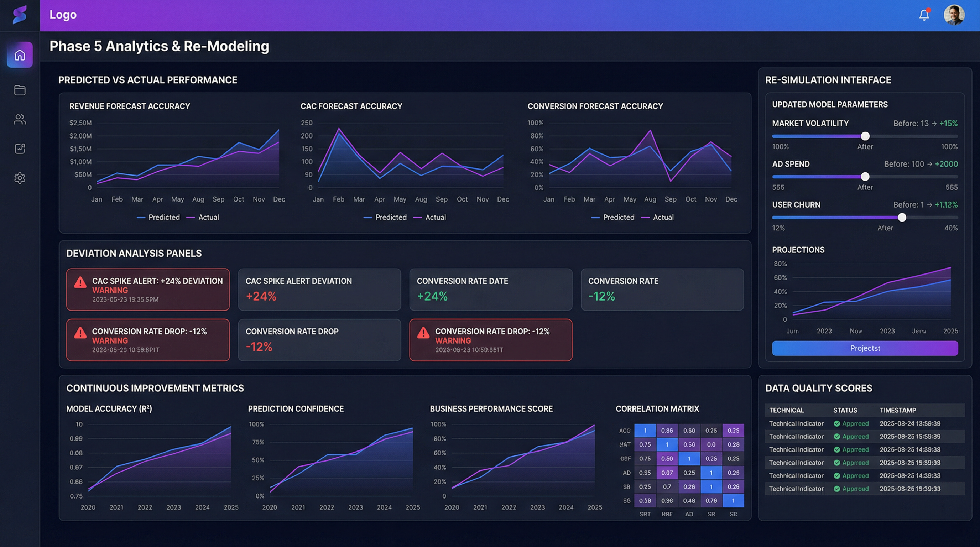The height and width of the screenshot is (547, 980).
Task: Select the top-left cell of the Correlation Matrix
Action: click(645, 430)
